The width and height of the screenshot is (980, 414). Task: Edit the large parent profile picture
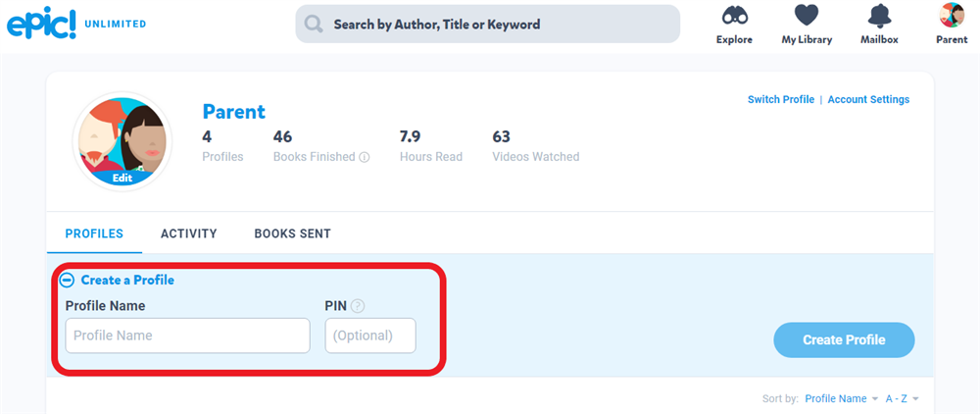click(x=122, y=178)
